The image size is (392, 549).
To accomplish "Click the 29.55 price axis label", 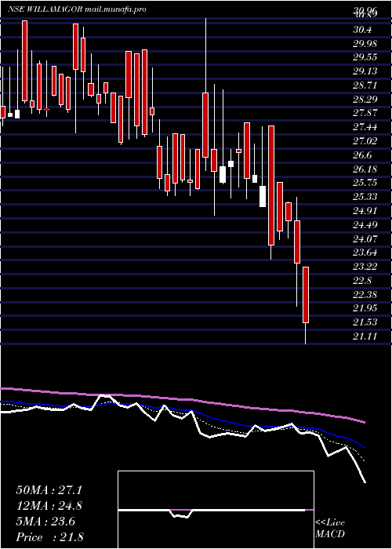I will tap(365, 58).
